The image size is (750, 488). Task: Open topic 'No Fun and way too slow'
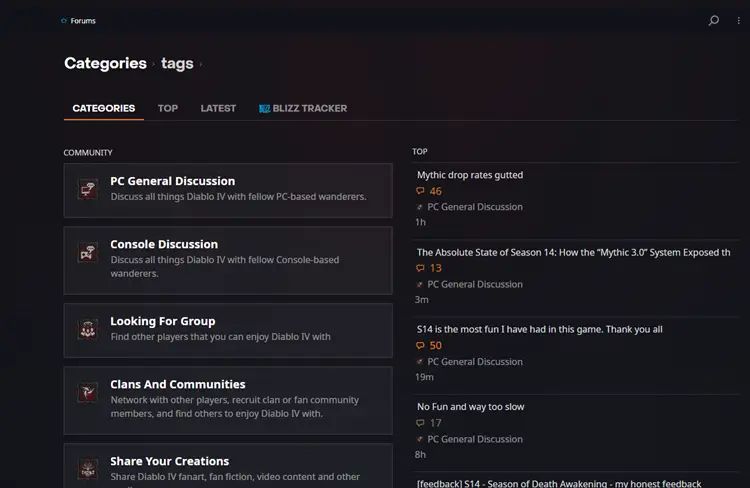pyautogui.click(x=471, y=407)
